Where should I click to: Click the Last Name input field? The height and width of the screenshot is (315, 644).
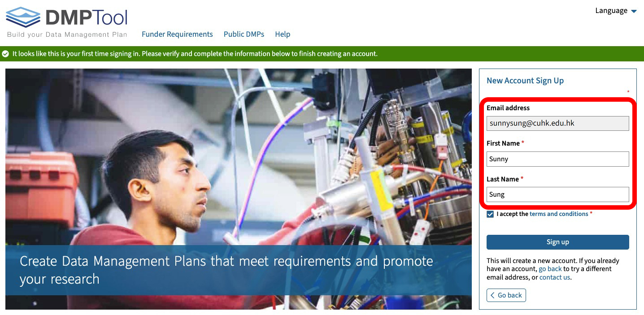pyautogui.click(x=557, y=194)
